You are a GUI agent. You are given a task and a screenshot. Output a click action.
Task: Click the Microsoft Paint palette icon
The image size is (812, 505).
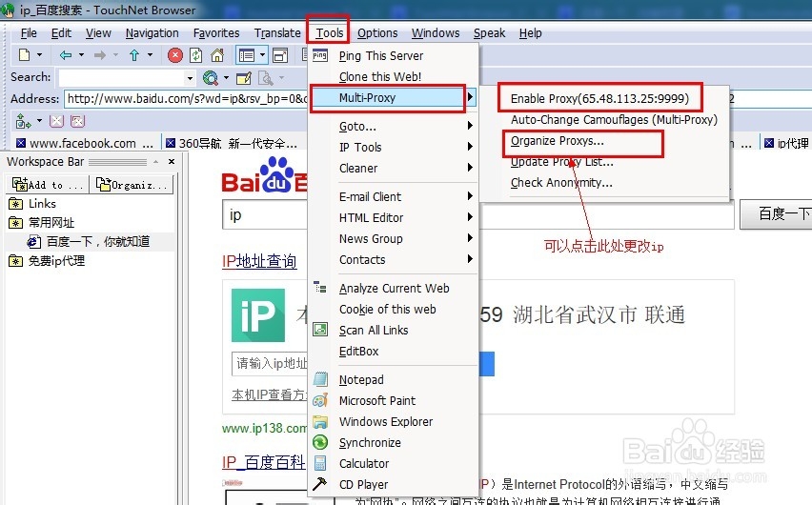point(320,400)
